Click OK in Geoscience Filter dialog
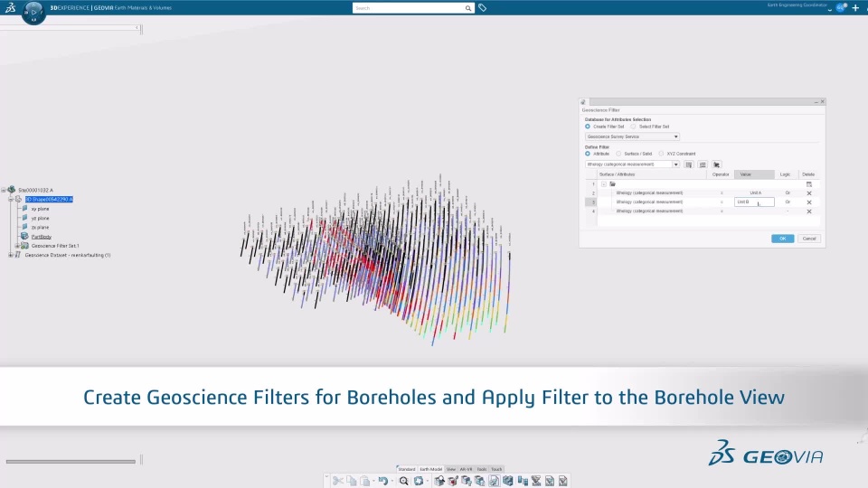Screen dimensions: 868x488 (782, 239)
